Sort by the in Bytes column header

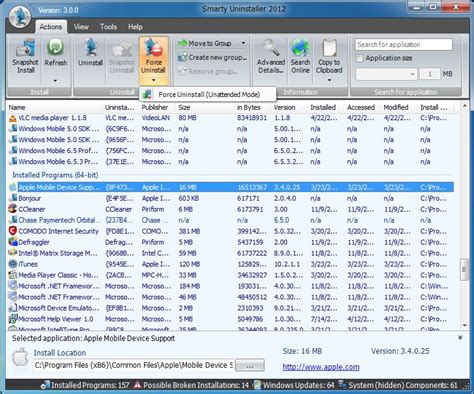[253, 107]
